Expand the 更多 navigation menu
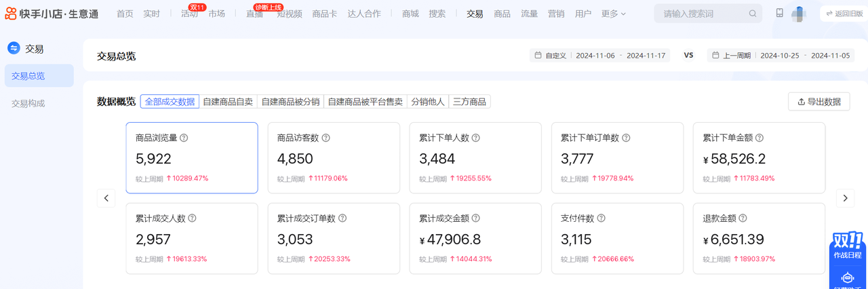This screenshot has height=289, width=868. coord(614,14)
